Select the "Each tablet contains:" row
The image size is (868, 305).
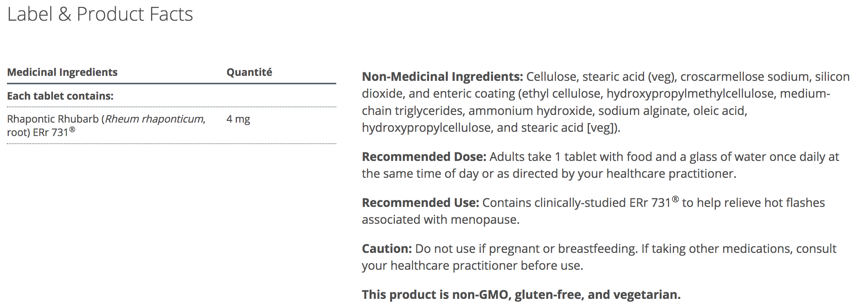[x=60, y=96]
